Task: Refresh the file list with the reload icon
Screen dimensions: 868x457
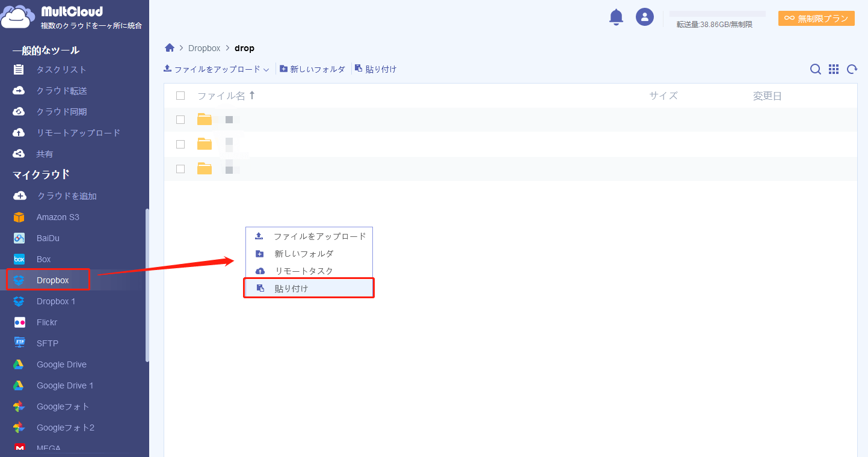Action: (852, 69)
